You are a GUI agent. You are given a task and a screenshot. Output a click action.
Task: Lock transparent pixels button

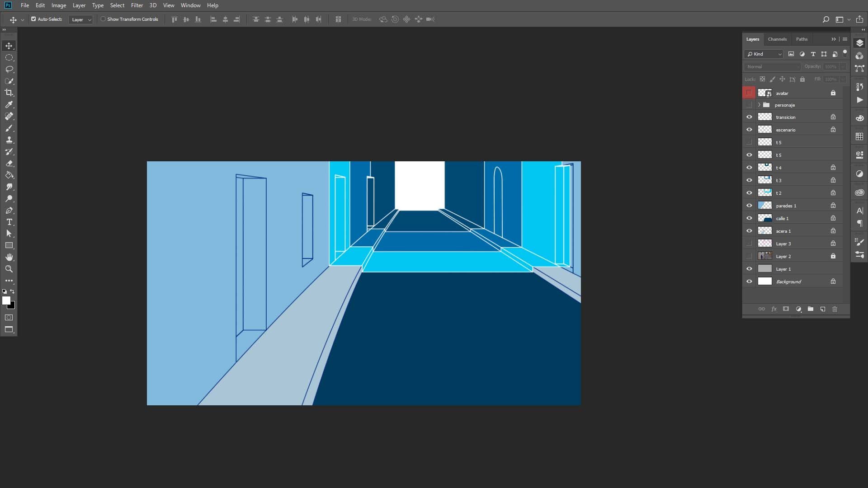(x=762, y=79)
